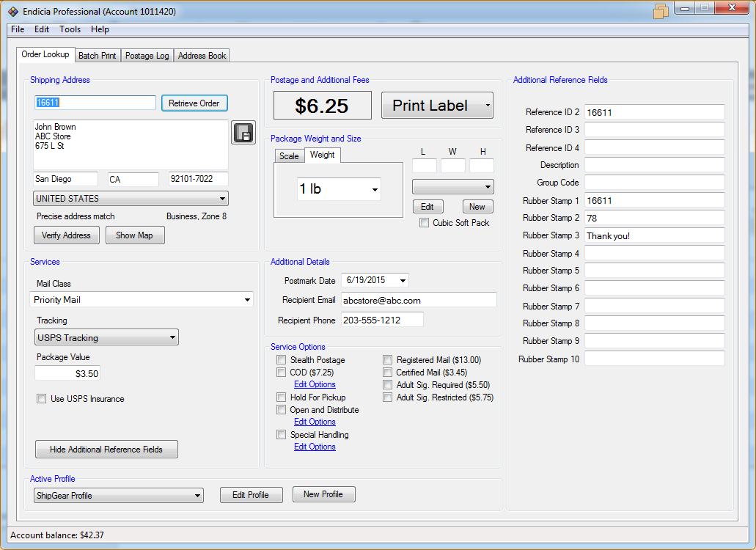Click the Show Map button
The width and height of the screenshot is (756, 550).
(x=134, y=235)
